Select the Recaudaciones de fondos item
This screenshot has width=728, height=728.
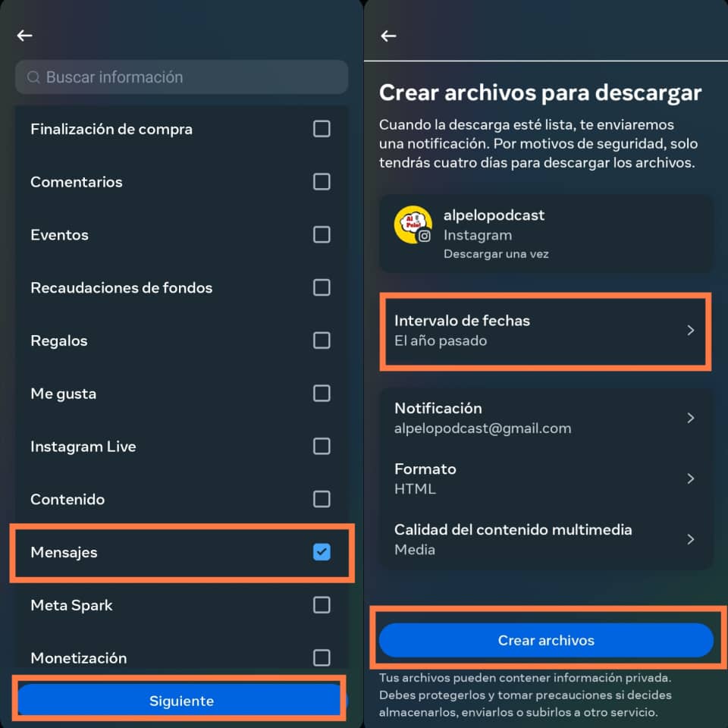(181, 287)
